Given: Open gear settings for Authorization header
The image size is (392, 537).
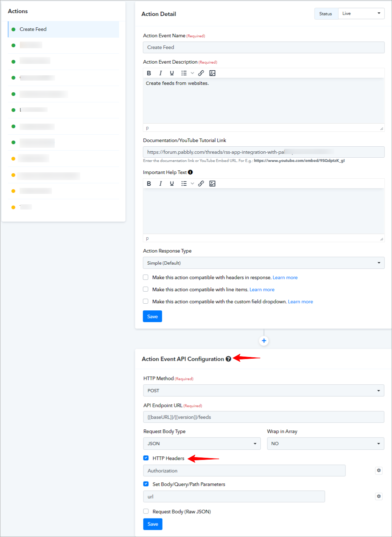Looking at the screenshot, I should pyautogui.click(x=379, y=471).
